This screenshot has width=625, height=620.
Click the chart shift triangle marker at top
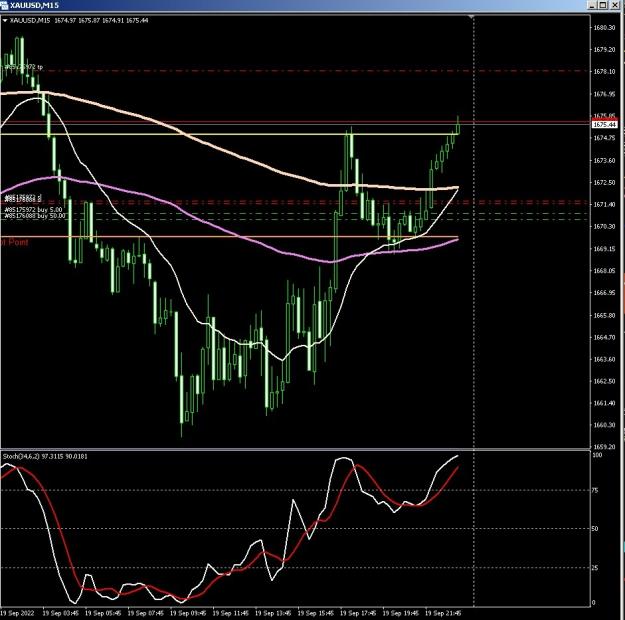point(472,17)
